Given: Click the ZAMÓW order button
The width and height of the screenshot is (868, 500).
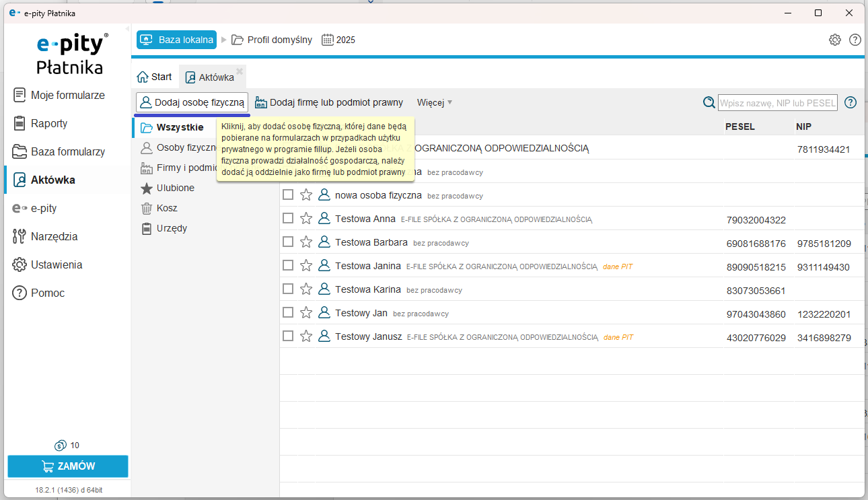Looking at the screenshot, I should (x=68, y=466).
